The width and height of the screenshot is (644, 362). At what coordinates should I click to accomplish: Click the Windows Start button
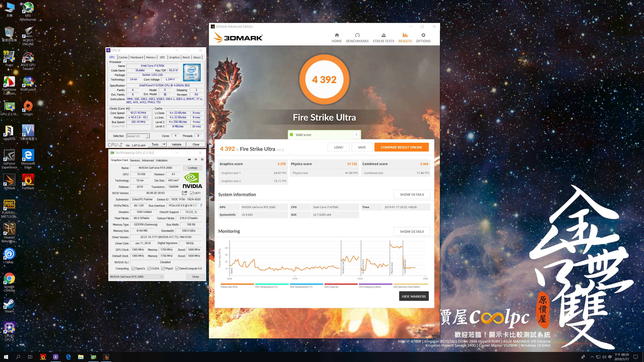[x=6, y=357]
